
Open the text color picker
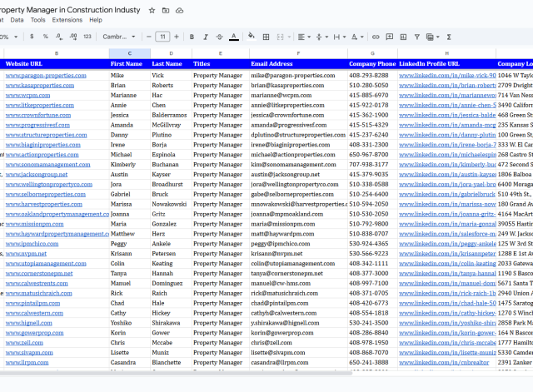pyautogui.click(x=233, y=37)
